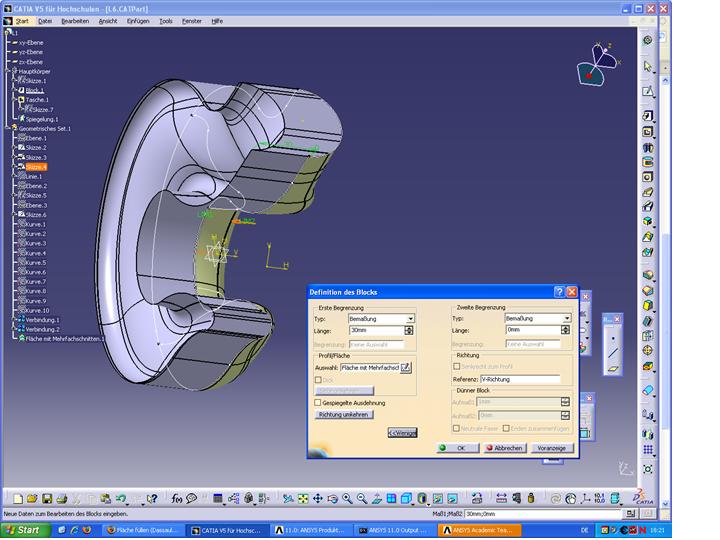Toggle Enden zusammenfügen checkbox
The width and height of the screenshot is (720, 540).
pyautogui.click(x=506, y=428)
